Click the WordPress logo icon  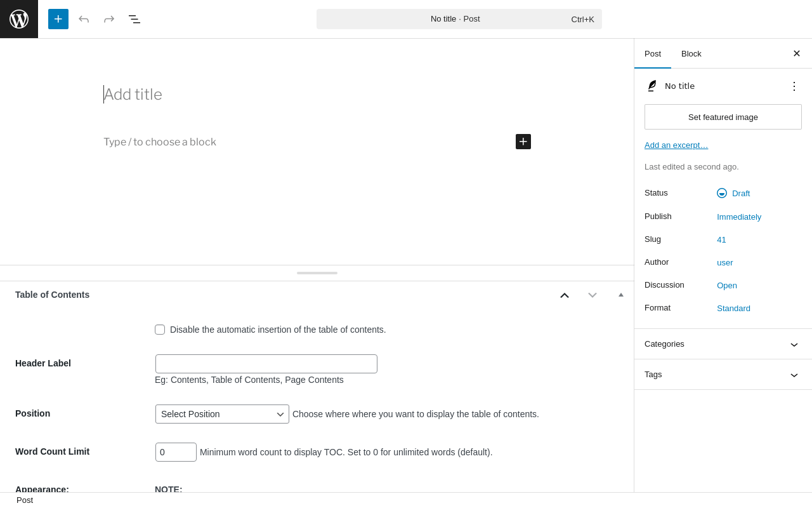coord(19,19)
